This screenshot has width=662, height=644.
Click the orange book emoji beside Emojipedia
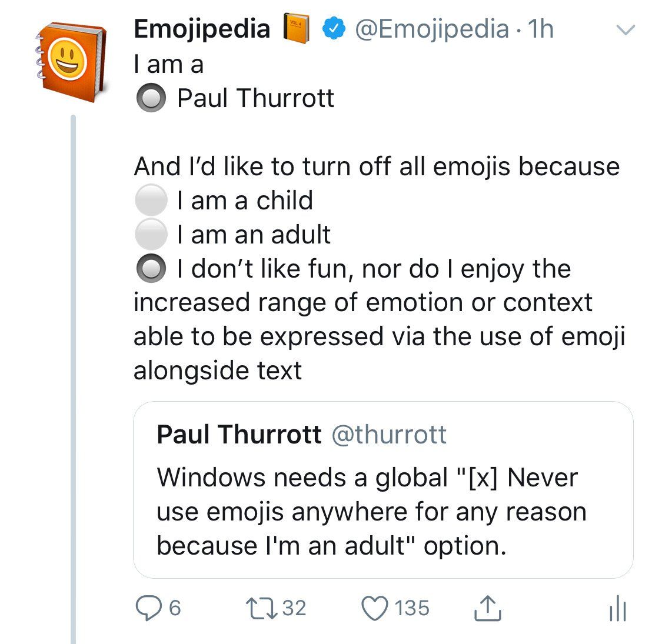[297, 29]
